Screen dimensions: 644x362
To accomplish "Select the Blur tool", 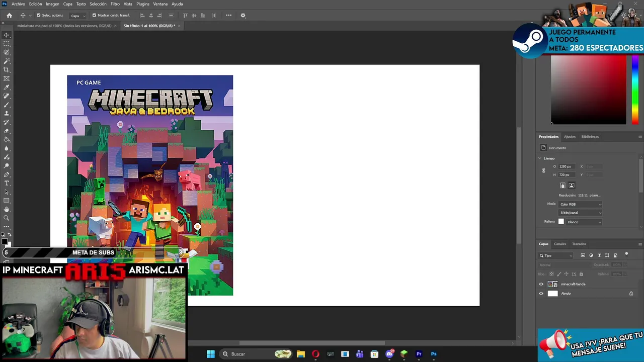I will click(7, 148).
